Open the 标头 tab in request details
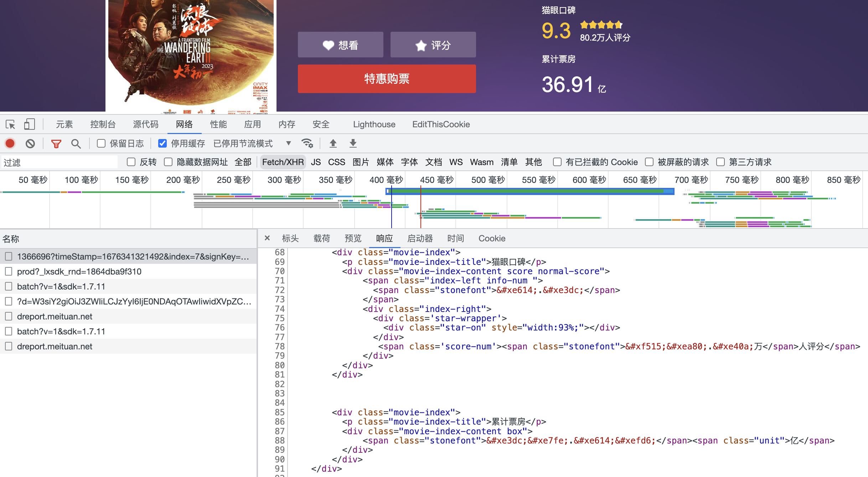 [x=290, y=238]
